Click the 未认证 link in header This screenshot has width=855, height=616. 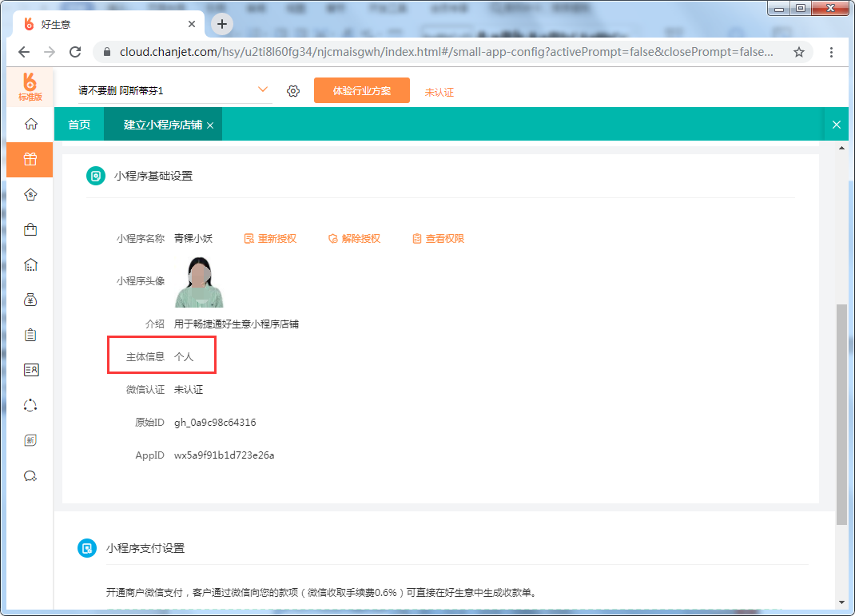[439, 92]
